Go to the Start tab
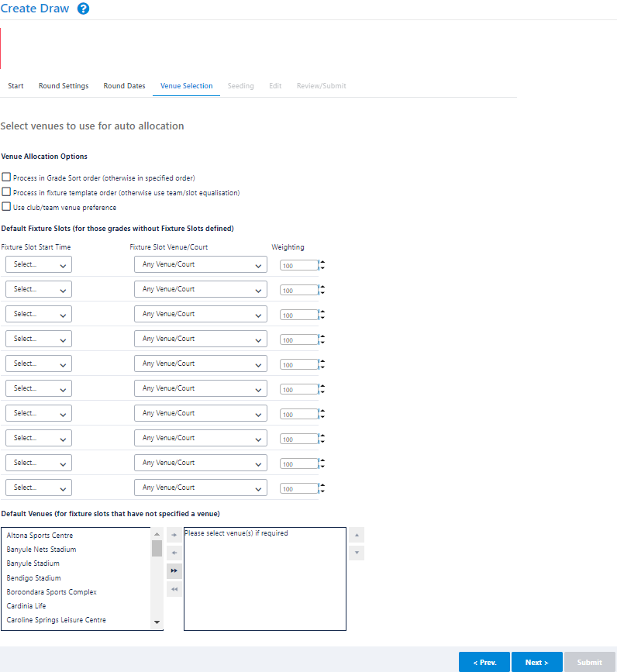The width and height of the screenshot is (617, 672). pyautogui.click(x=16, y=86)
